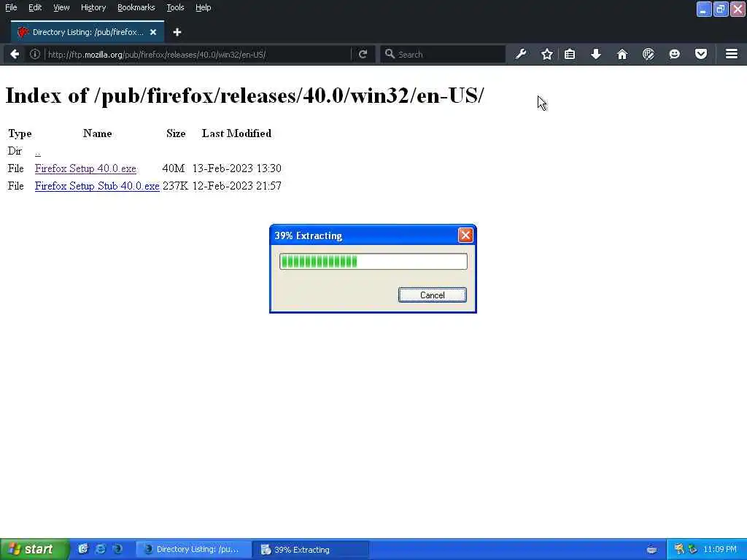
Task: Reload the page with refresh icon
Action: click(x=363, y=54)
